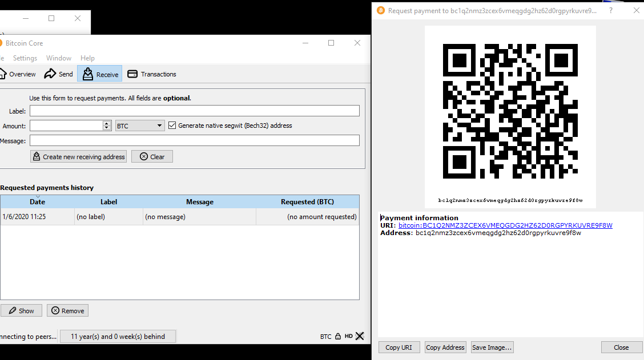Screen dimensions: 644x360
Task: Click the network connection disabled icon
Action: click(x=360, y=336)
